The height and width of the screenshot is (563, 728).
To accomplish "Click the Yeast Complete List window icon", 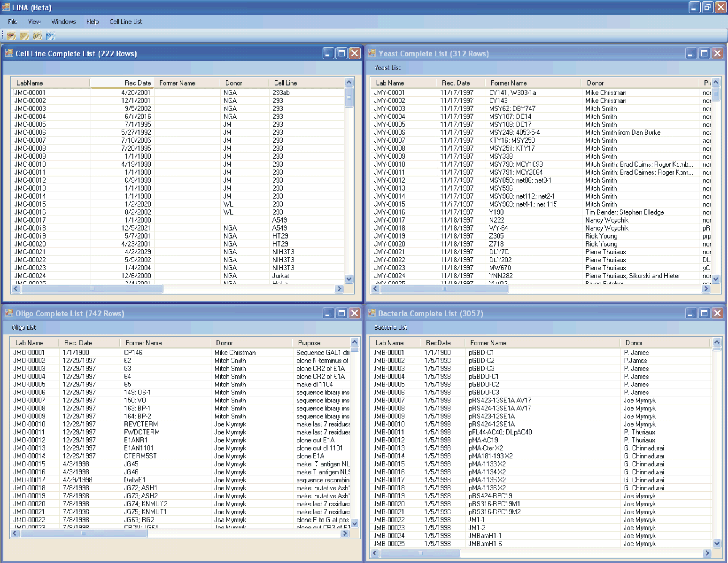I will 372,53.
